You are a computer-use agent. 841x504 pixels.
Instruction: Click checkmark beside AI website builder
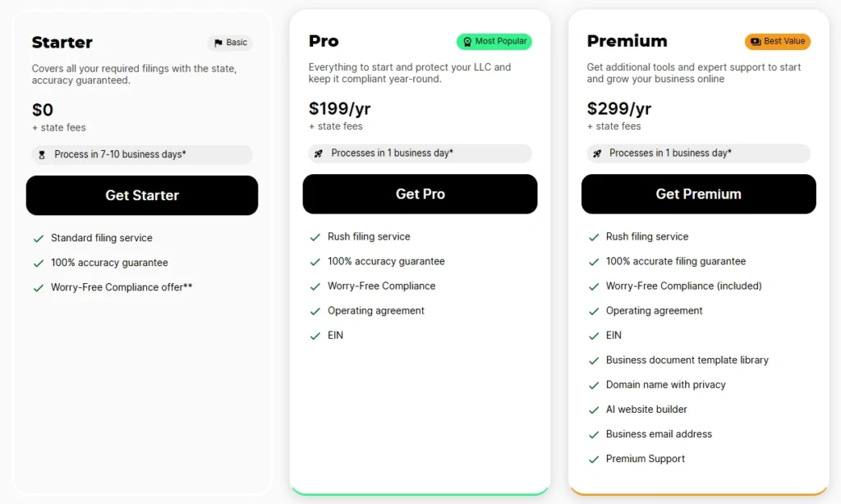tap(594, 410)
